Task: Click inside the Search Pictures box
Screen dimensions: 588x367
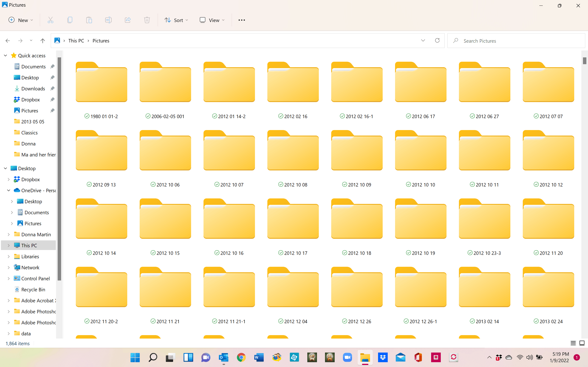Action: (516, 41)
